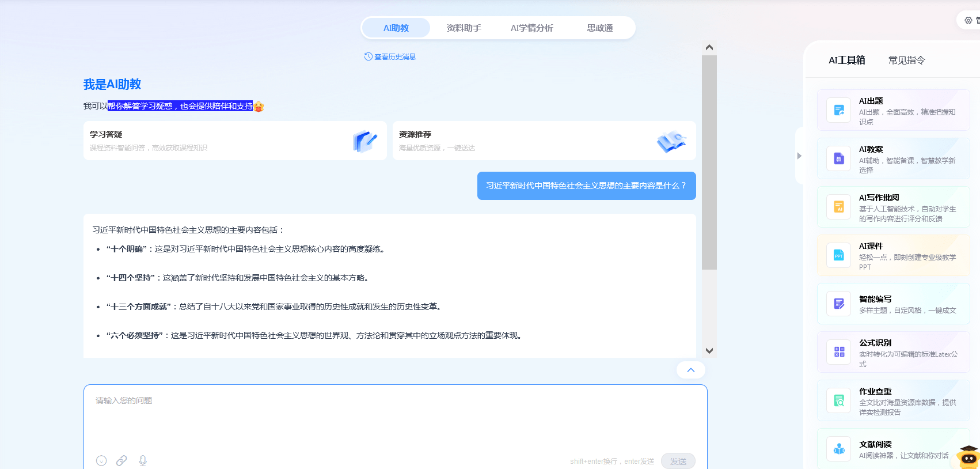
Task: Open the AI教案 tool icon
Action: click(839, 158)
